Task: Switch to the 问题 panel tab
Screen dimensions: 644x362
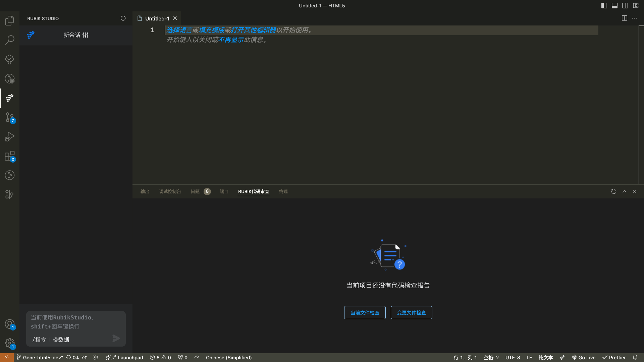Action: (201, 191)
